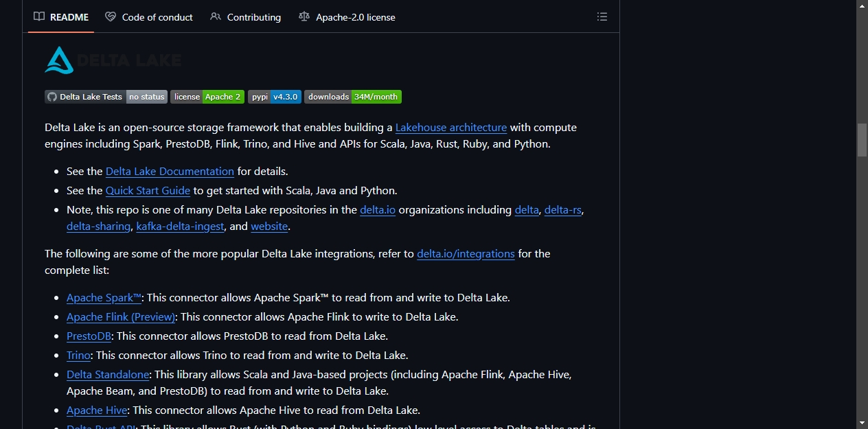The height and width of the screenshot is (429, 868).
Task: Open the Apache Hive connector link
Action: point(97,410)
